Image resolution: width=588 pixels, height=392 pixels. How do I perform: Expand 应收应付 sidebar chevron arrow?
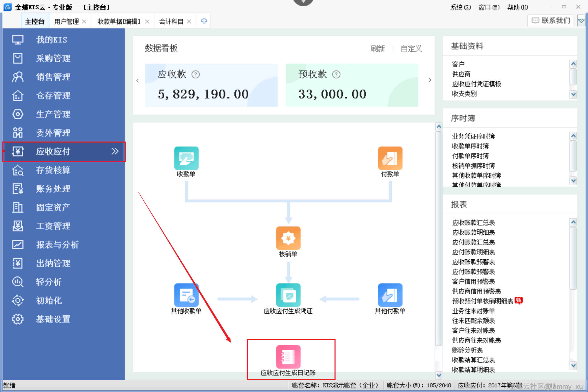point(115,151)
